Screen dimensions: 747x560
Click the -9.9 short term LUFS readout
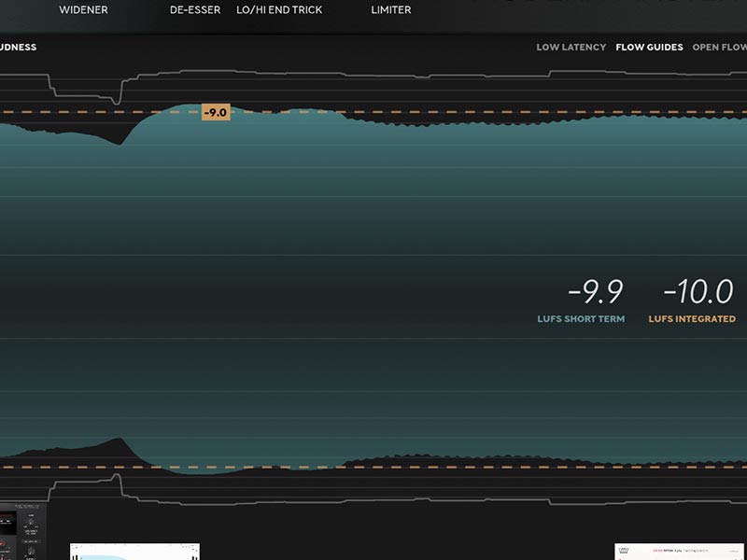595,292
